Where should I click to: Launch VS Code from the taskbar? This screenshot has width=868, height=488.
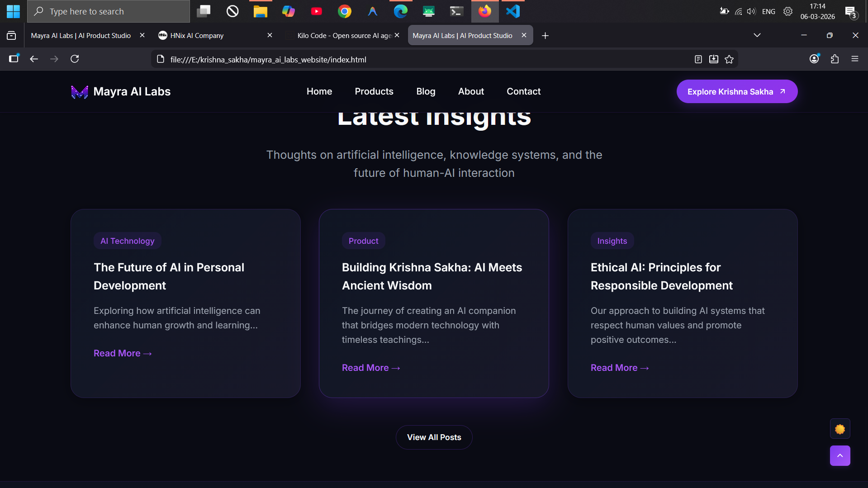[512, 11]
